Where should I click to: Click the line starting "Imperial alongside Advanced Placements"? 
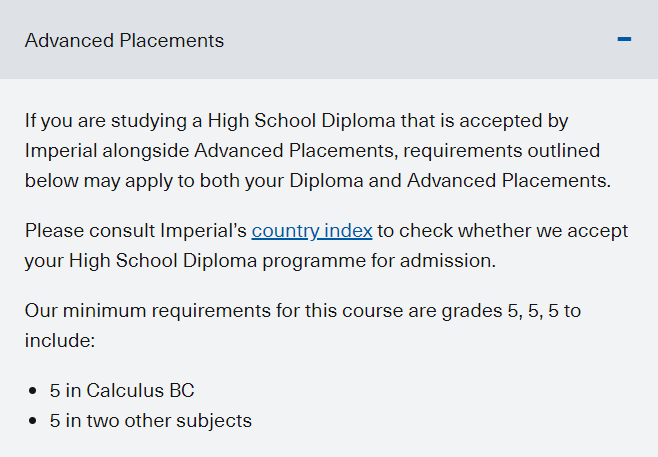coord(312,151)
